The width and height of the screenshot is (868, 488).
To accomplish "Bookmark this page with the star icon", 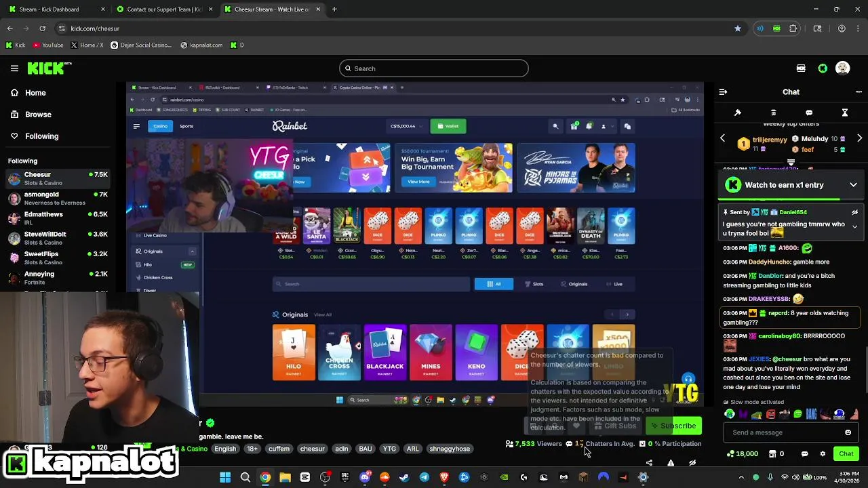I will pyautogui.click(x=738, y=28).
